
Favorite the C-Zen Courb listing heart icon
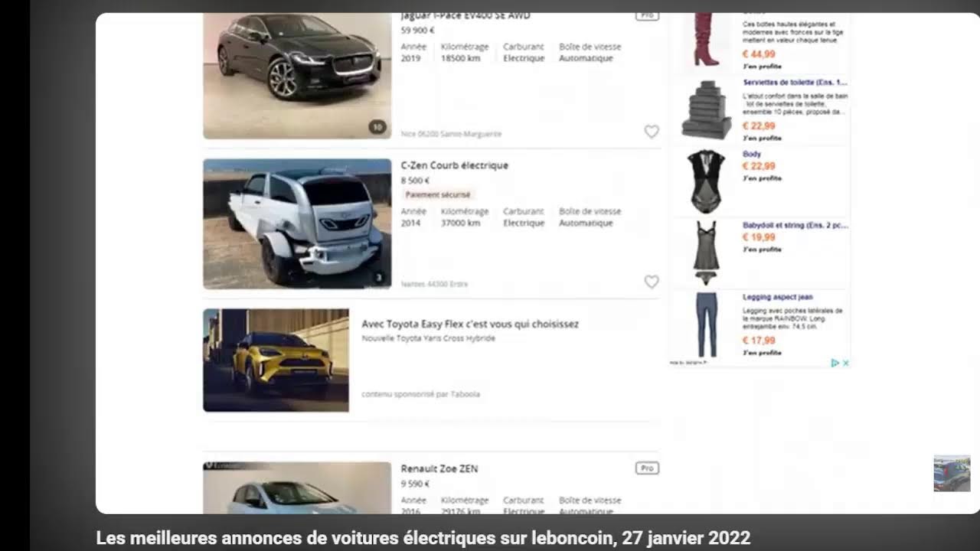tap(652, 282)
